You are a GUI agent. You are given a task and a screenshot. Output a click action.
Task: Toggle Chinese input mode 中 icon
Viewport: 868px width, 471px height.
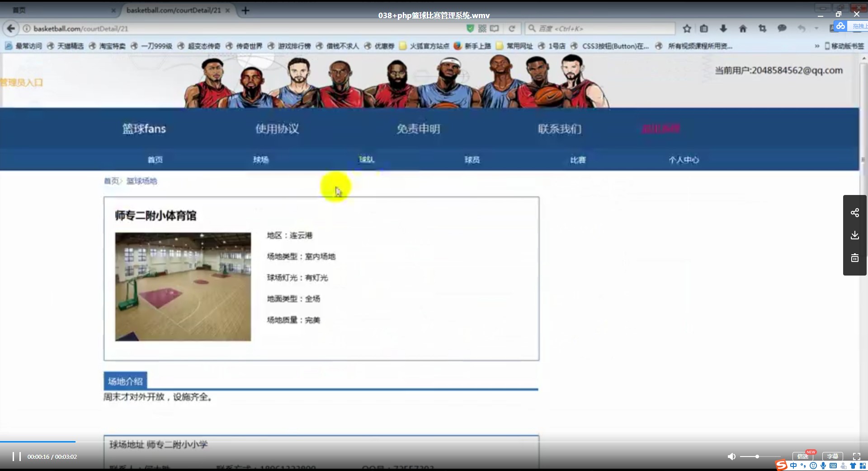coord(793,466)
